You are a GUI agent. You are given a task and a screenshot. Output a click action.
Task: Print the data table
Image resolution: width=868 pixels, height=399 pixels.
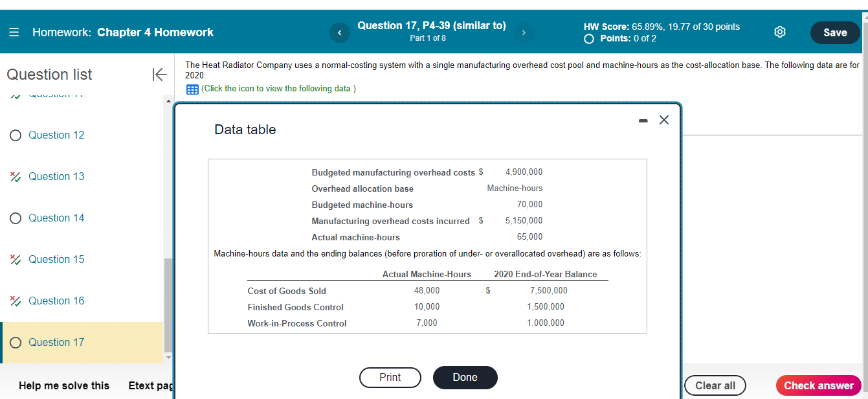pyautogui.click(x=390, y=378)
